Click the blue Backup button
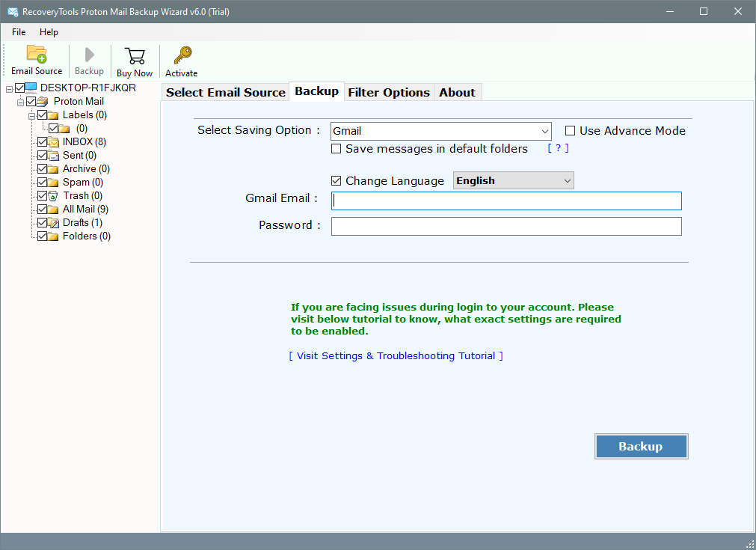 [641, 446]
